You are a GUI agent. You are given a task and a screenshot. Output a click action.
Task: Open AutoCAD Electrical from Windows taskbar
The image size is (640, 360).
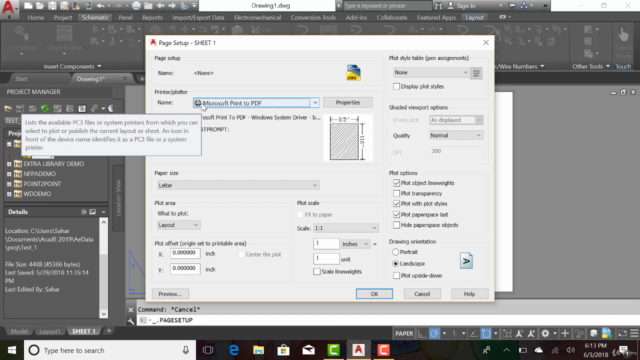358,350
